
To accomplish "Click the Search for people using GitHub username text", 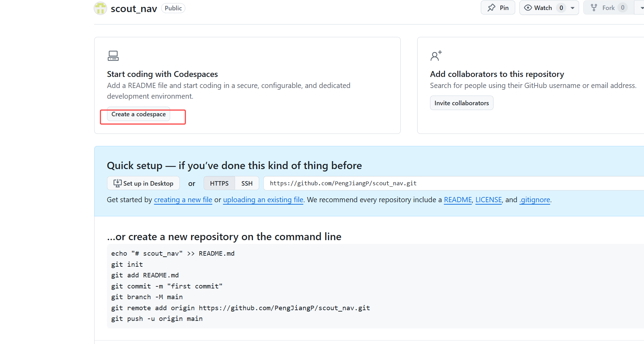I will pyautogui.click(x=533, y=86).
